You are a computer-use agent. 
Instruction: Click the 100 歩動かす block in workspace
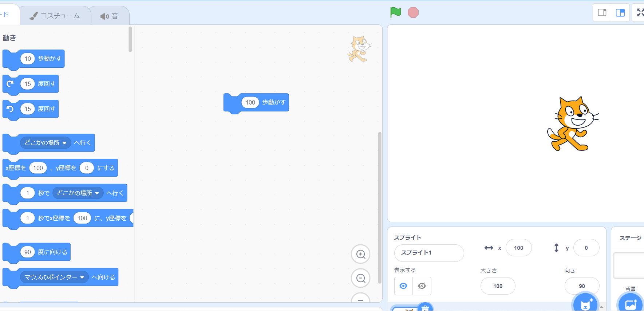(x=256, y=103)
